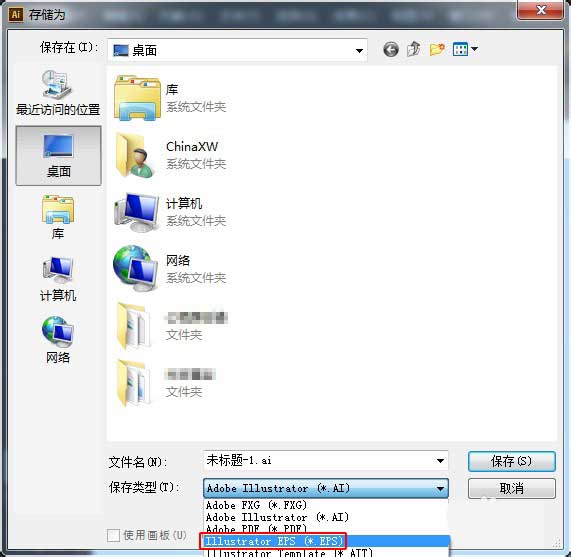
Task: Select 库 in the places sidebar
Action: (58, 217)
